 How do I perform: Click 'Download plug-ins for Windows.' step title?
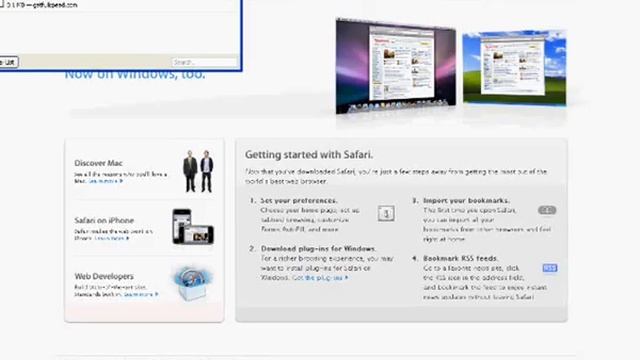(x=318, y=249)
